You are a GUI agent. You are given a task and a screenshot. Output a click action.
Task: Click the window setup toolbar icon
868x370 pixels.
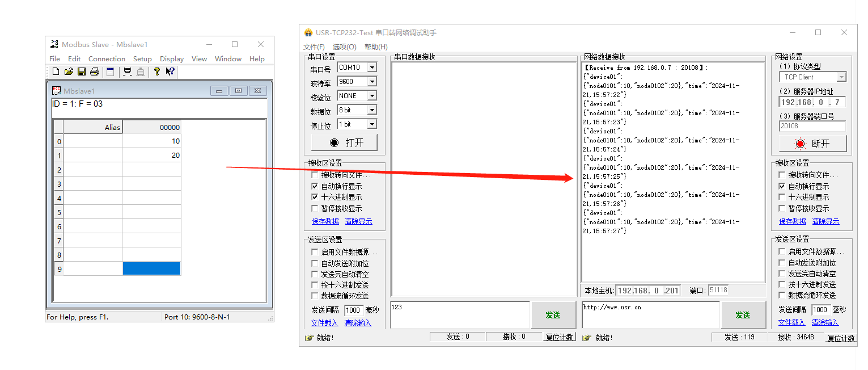coord(111,72)
